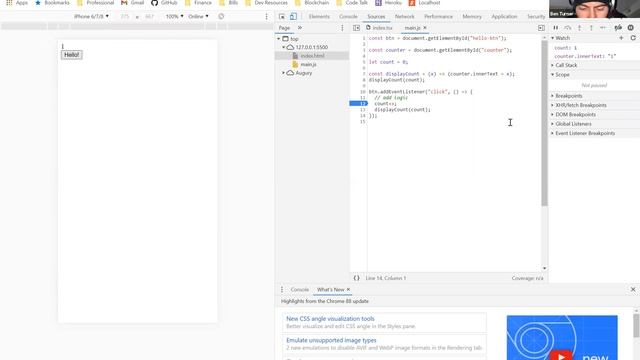The height and width of the screenshot is (360, 640).
Task: Toggle the file navigator sidebar icon
Action: click(x=356, y=28)
